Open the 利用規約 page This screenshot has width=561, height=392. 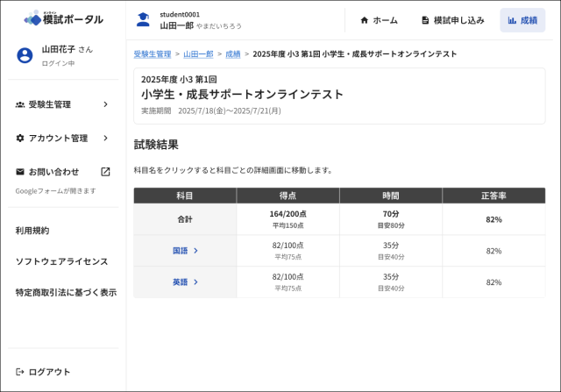click(x=32, y=231)
